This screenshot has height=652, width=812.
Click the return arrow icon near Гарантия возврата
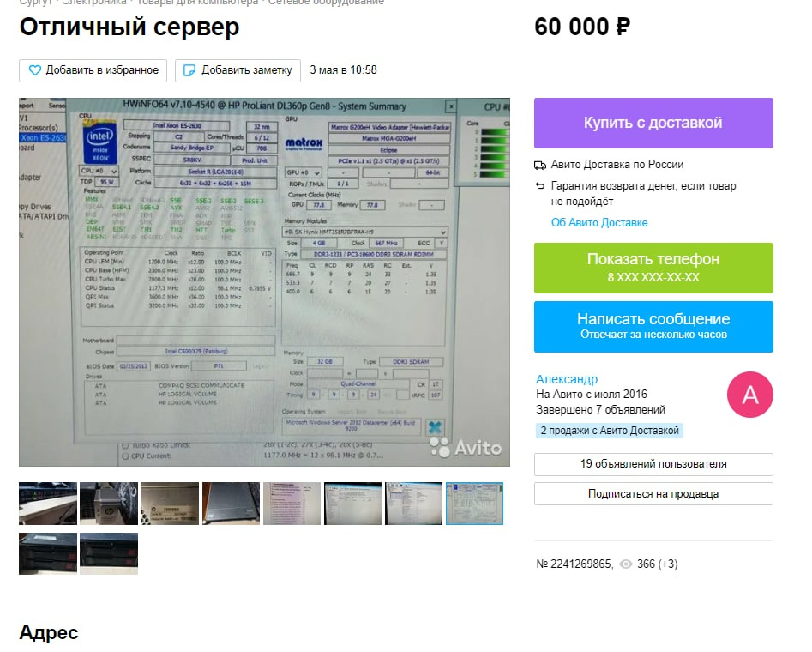540,185
